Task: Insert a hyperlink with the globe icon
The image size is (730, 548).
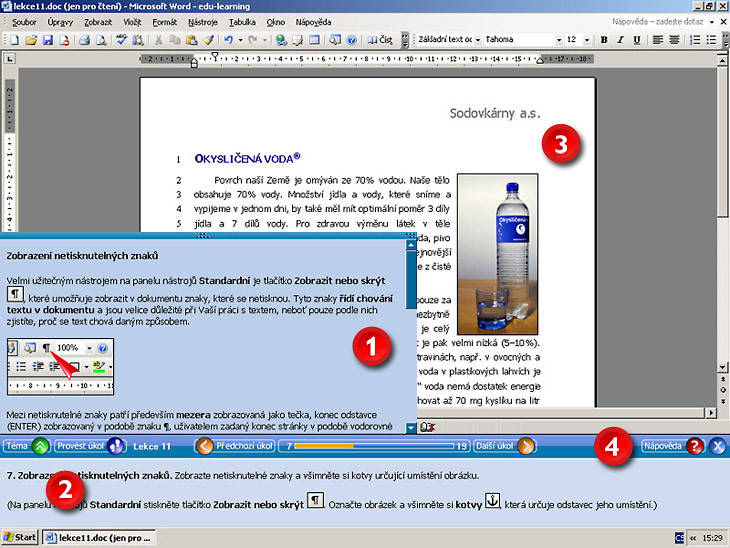Action: (x=281, y=40)
